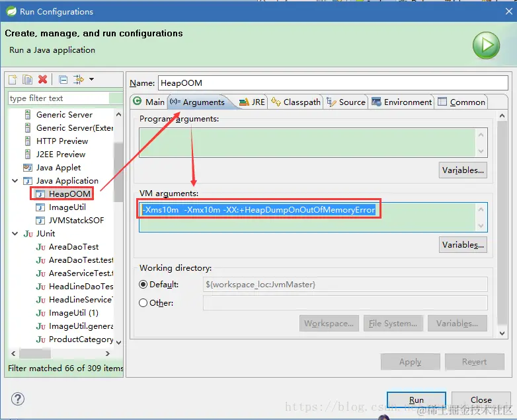This screenshot has width=517, height=420.
Task: Click the Duplicate launch configuration icon
Action: coord(27,79)
